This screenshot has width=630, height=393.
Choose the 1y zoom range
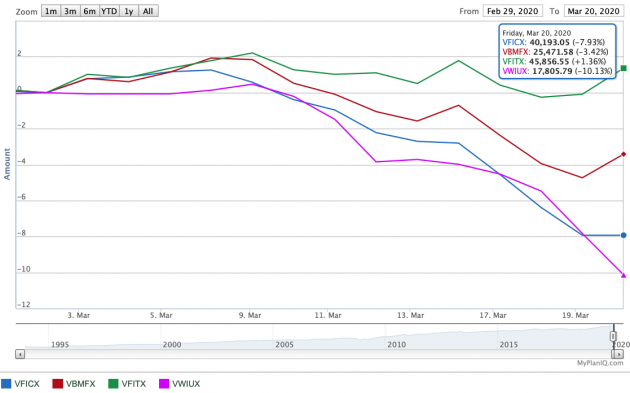[129, 11]
